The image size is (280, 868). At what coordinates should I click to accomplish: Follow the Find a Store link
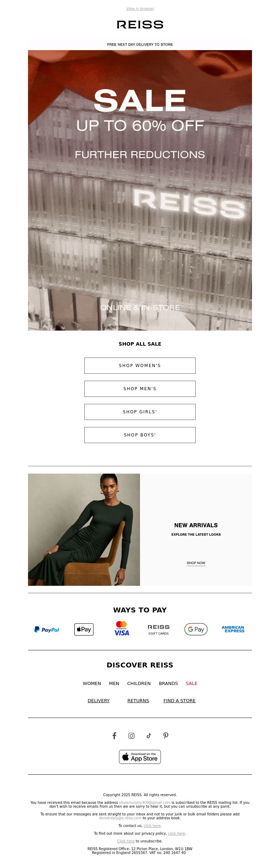[x=180, y=700]
